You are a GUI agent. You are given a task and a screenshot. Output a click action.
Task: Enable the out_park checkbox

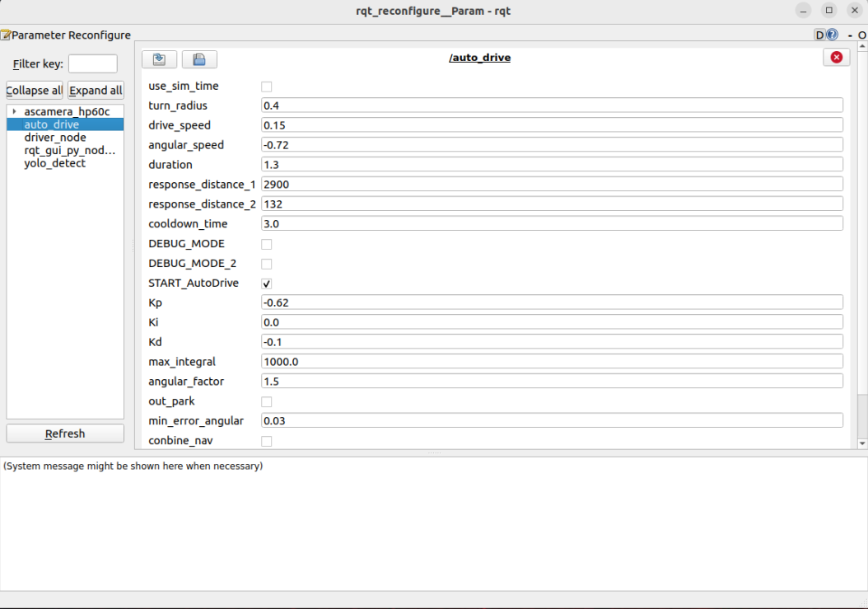click(x=266, y=402)
